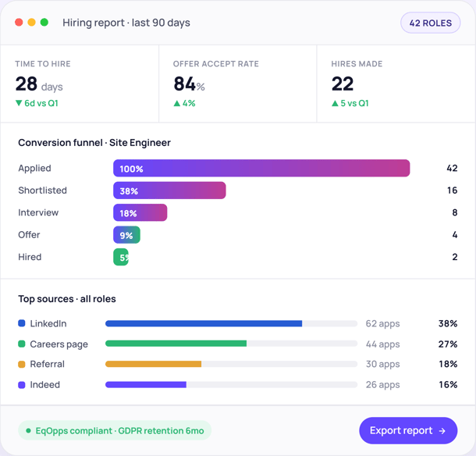Click the LinkedIn 38% share value
Viewport: 476px width, 456px height.
pos(448,323)
